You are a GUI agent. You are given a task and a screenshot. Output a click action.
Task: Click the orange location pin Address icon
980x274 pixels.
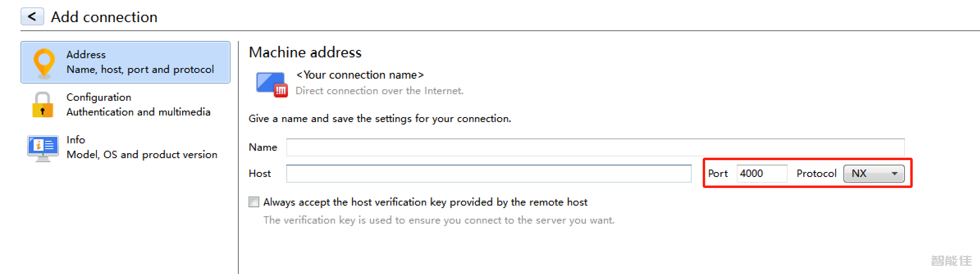click(44, 62)
